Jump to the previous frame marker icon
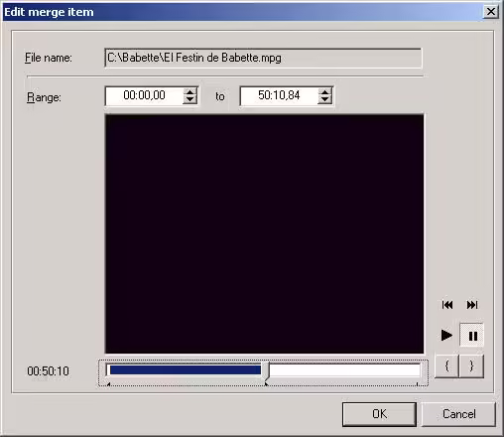 [x=447, y=305]
